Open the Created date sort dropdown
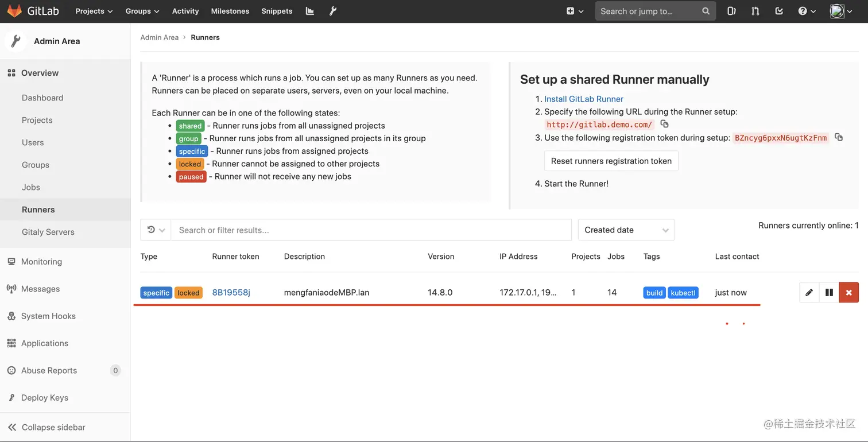The image size is (868, 442). click(626, 230)
